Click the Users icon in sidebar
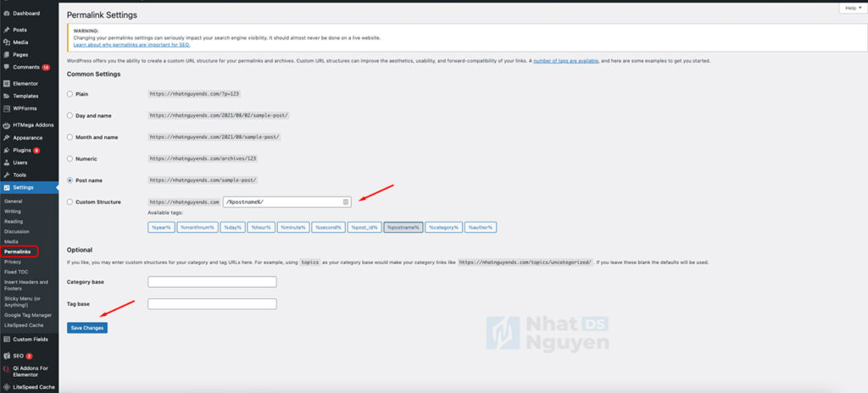The height and width of the screenshot is (393, 868). click(7, 163)
